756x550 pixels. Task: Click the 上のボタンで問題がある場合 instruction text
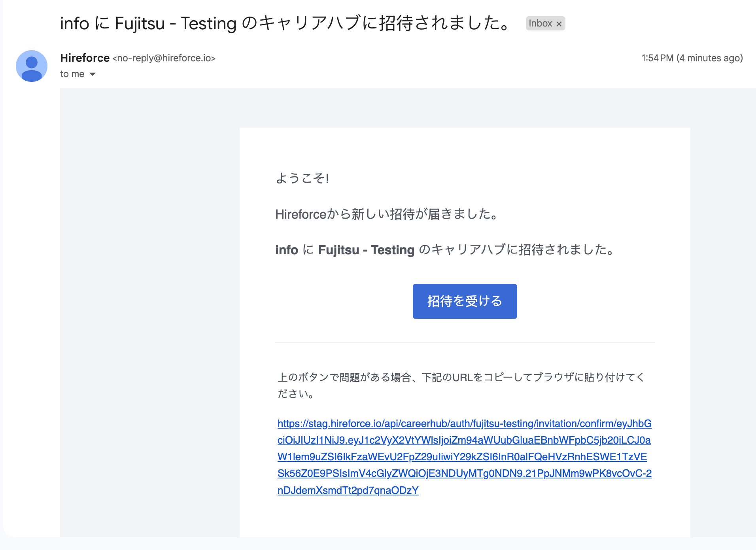point(461,377)
